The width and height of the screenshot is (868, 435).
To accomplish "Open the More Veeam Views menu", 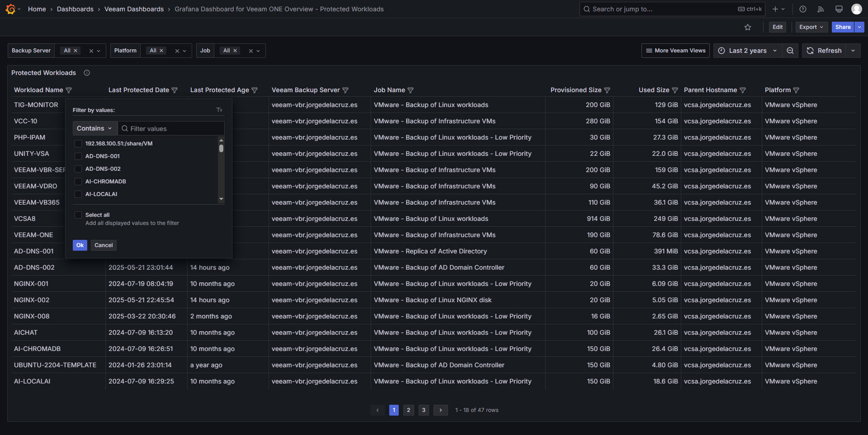I will pyautogui.click(x=675, y=51).
